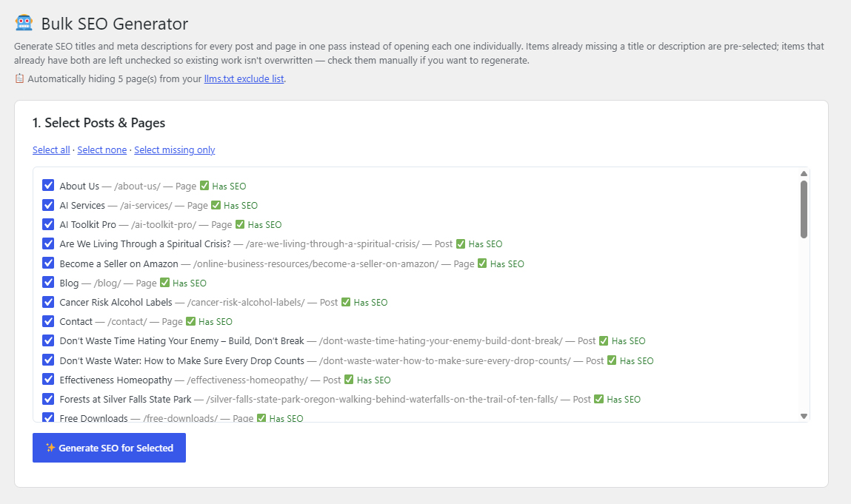Toggle Don't Waste Time Hating Your Enemy checkbox
This screenshot has height=504, width=851.
pos(48,340)
